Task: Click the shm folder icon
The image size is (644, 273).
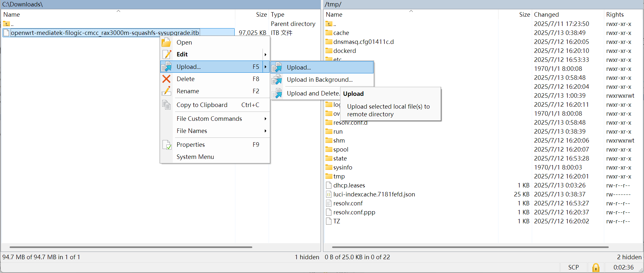Action: pos(329,140)
